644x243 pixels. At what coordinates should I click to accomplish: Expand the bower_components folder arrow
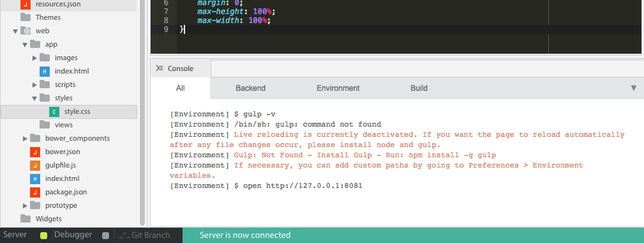[25, 139]
